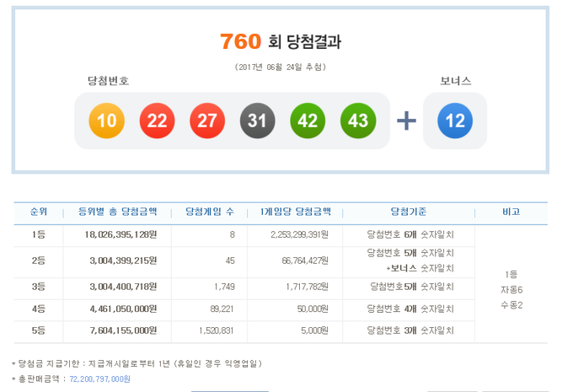The image size is (573, 392).
Task: Click the 당첨게임 수 column header
Action: [209, 212]
